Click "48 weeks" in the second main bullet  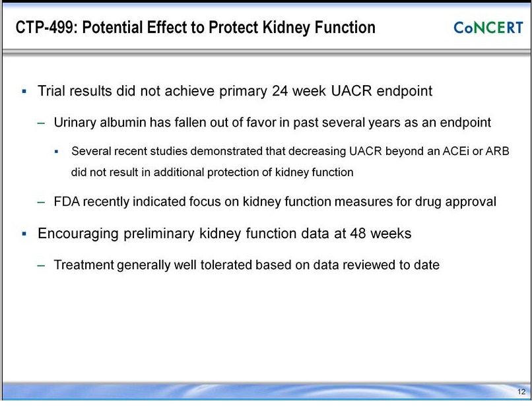pos(383,234)
